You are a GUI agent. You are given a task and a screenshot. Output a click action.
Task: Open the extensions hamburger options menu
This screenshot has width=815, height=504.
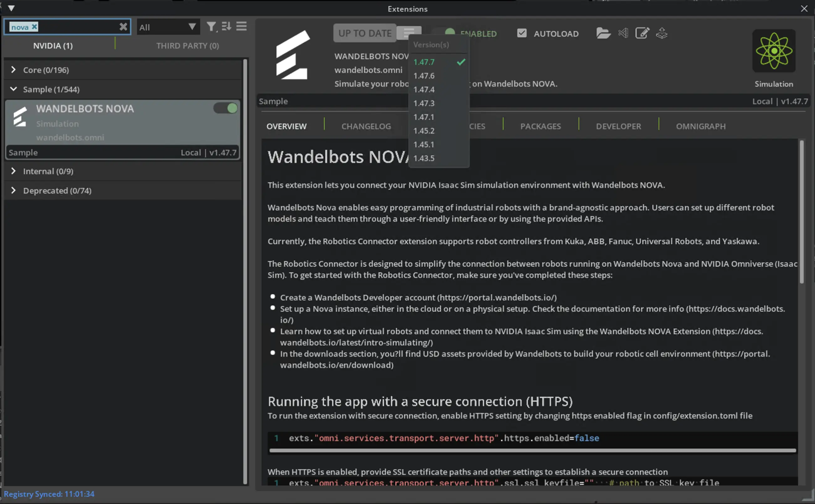tap(241, 27)
